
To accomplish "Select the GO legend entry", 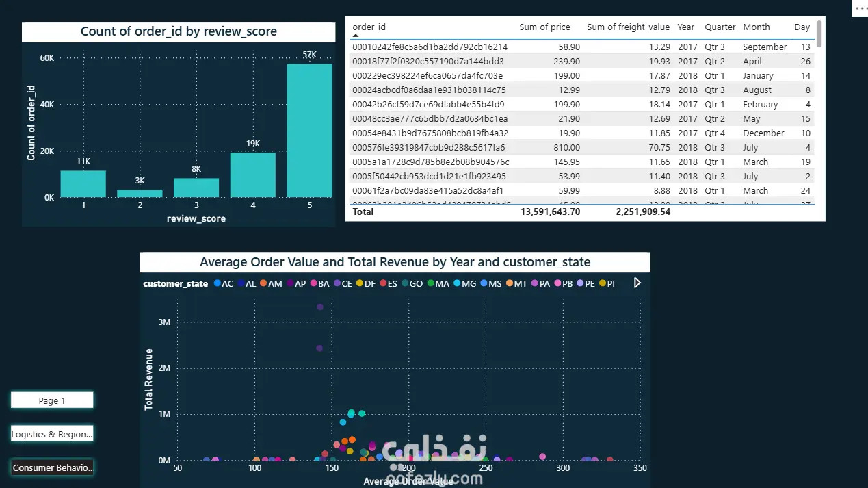I will [x=413, y=283].
